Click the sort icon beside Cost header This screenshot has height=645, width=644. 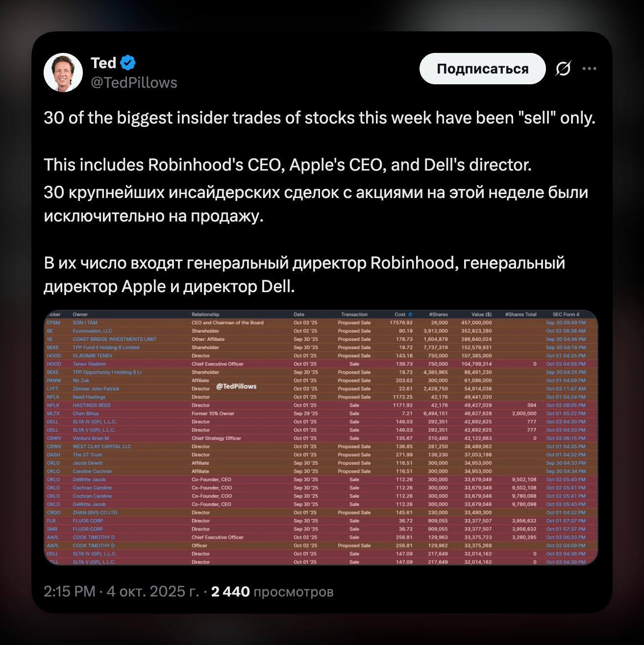point(410,315)
